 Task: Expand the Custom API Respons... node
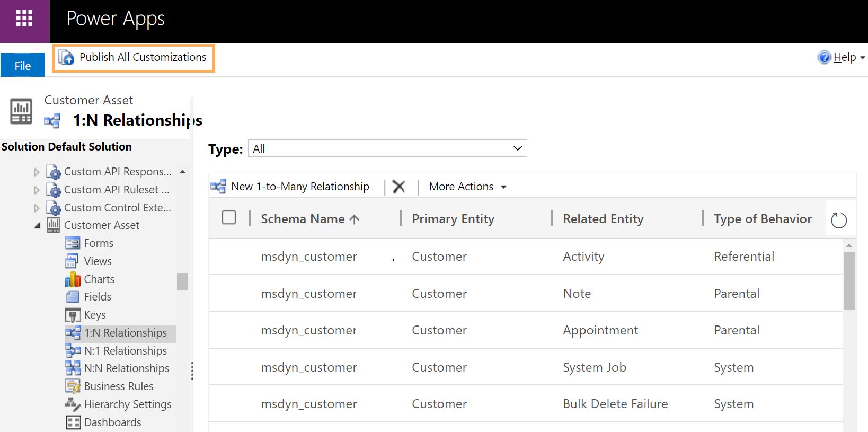pos(37,172)
